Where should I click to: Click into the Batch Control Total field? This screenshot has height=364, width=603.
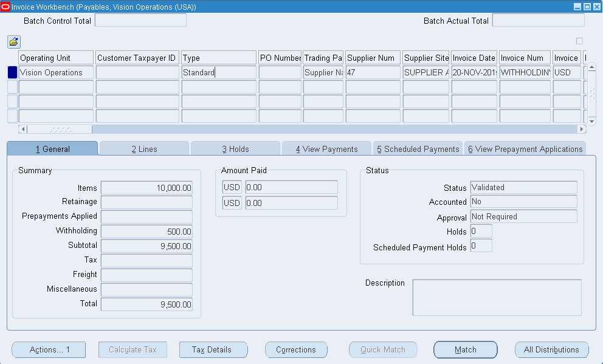[x=140, y=21]
